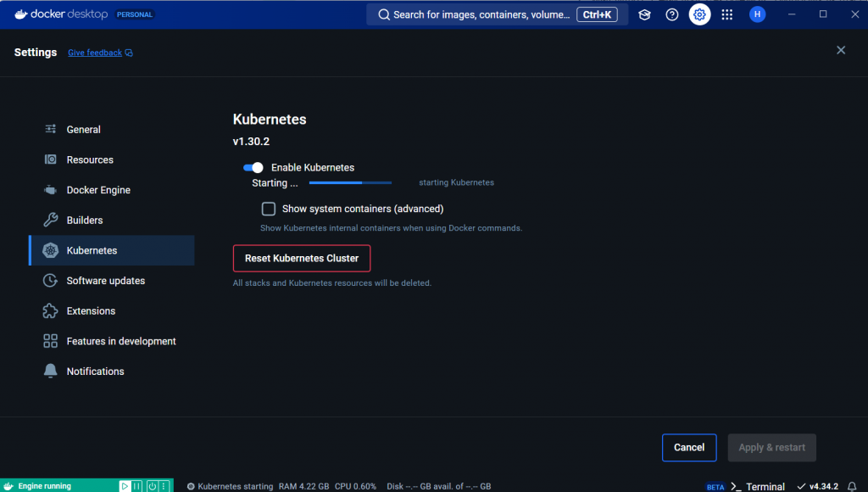This screenshot has width=868, height=492.
Task: Click the Ctrl+K shortcut badge
Action: coord(597,15)
